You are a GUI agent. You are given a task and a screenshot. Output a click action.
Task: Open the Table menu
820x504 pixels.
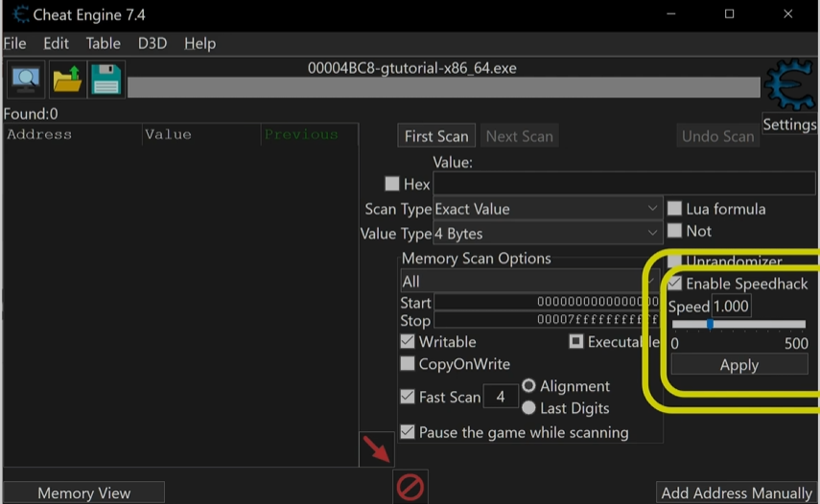[x=103, y=43]
